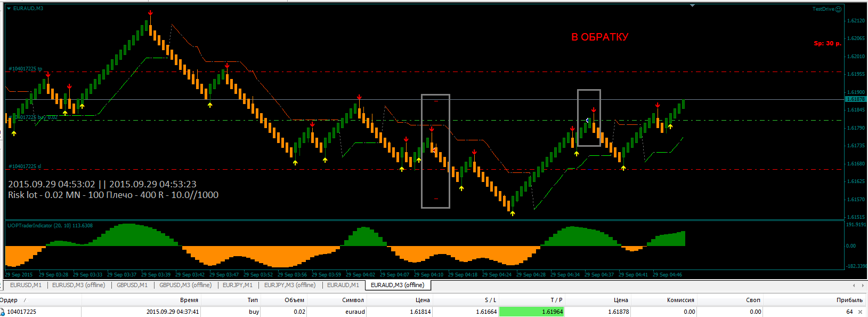Click 29 Sep 04:10 on the time scale
868x317 pixels.
(428, 275)
